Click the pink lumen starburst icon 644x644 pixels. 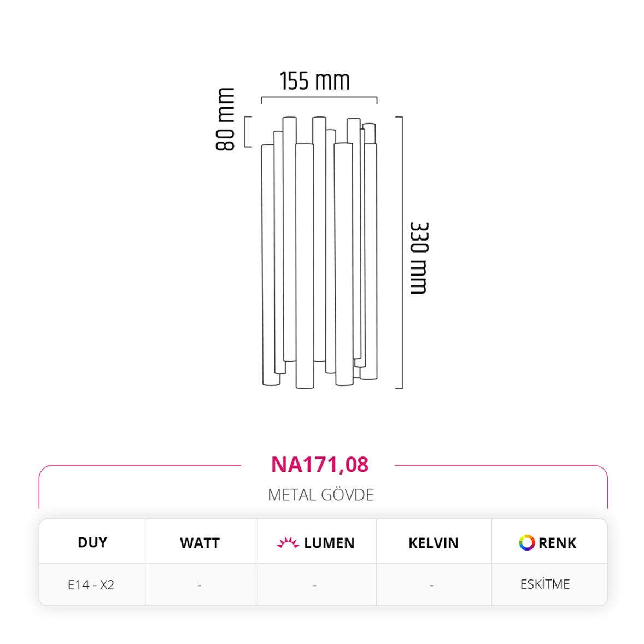[288, 543]
